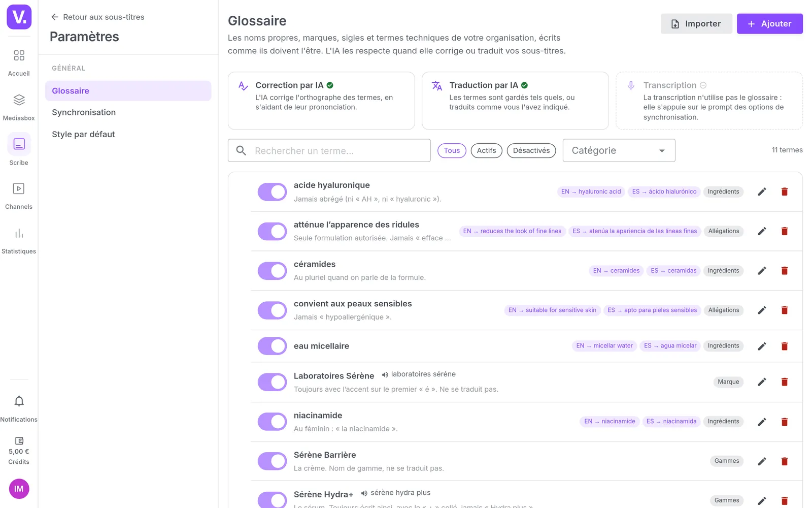Edit the céramides term
812x508 pixels.
pyautogui.click(x=762, y=271)
